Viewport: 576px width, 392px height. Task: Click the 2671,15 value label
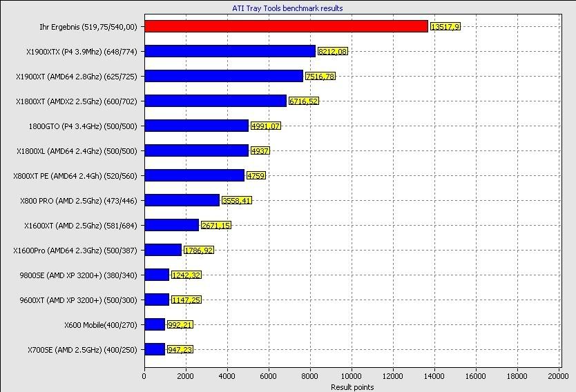tap(216, 226)
